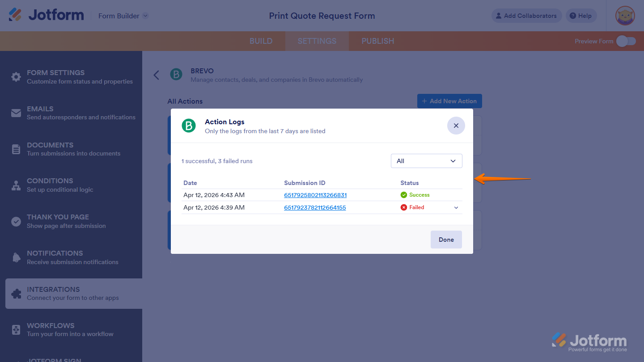Toggle the Preview Form switch

[626, 41]
